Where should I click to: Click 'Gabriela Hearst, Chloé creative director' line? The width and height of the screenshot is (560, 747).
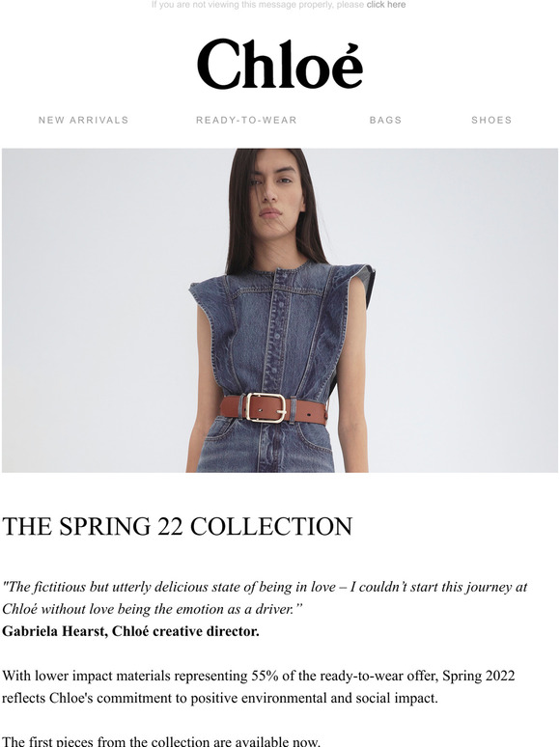130,631
